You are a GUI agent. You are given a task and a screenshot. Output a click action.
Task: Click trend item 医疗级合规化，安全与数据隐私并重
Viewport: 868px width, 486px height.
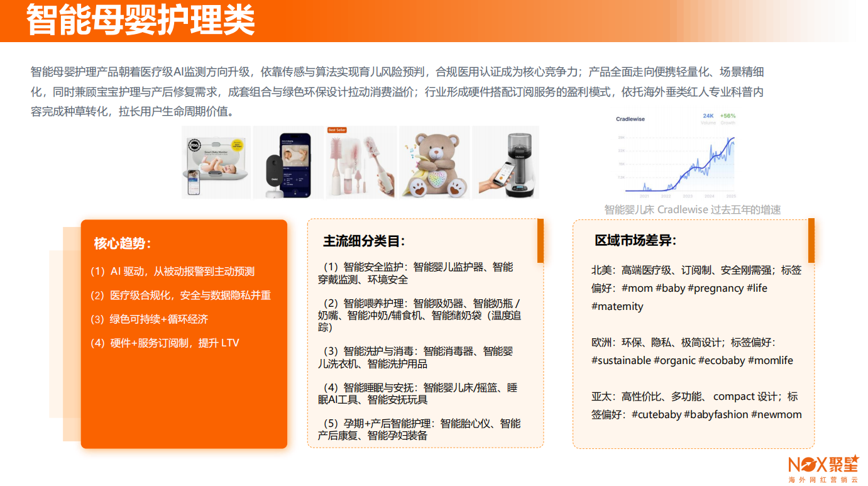[x=181, y=295]
